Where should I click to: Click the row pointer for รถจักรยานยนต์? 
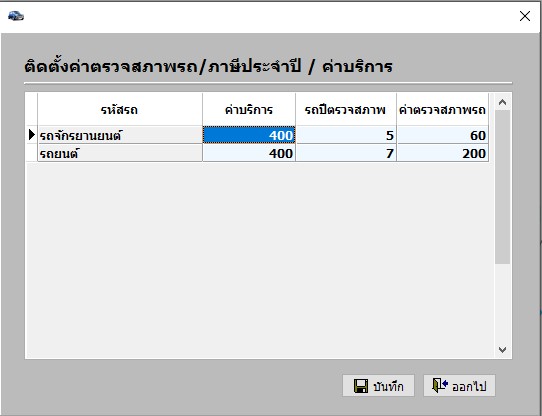(32, 135)
